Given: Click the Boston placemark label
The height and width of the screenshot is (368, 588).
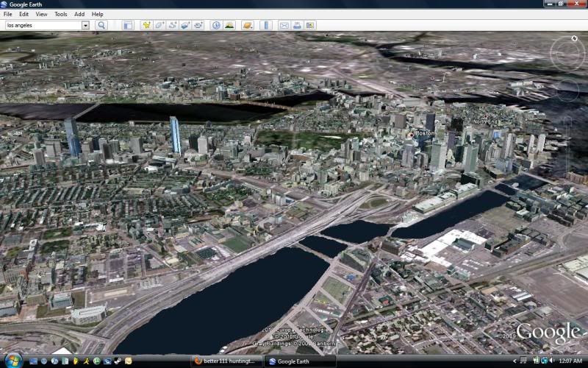Looking at the screenshot, I should [425, 133].
